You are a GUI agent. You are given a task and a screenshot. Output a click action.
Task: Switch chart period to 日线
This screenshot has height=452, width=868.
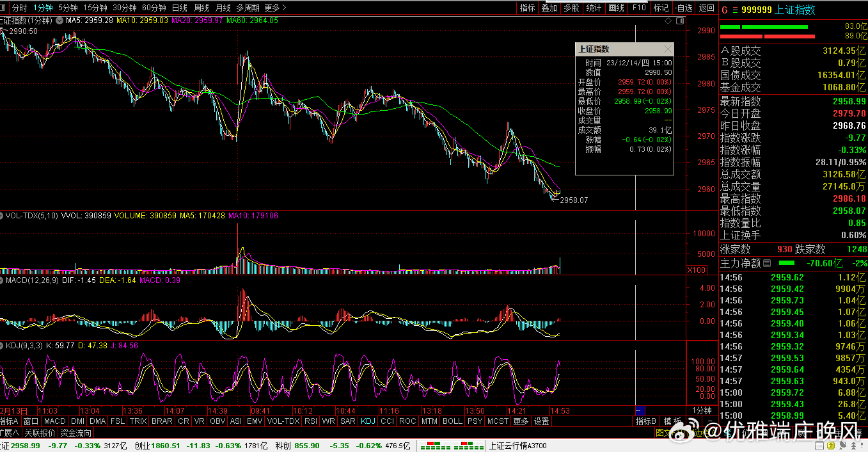pos(180,8)
